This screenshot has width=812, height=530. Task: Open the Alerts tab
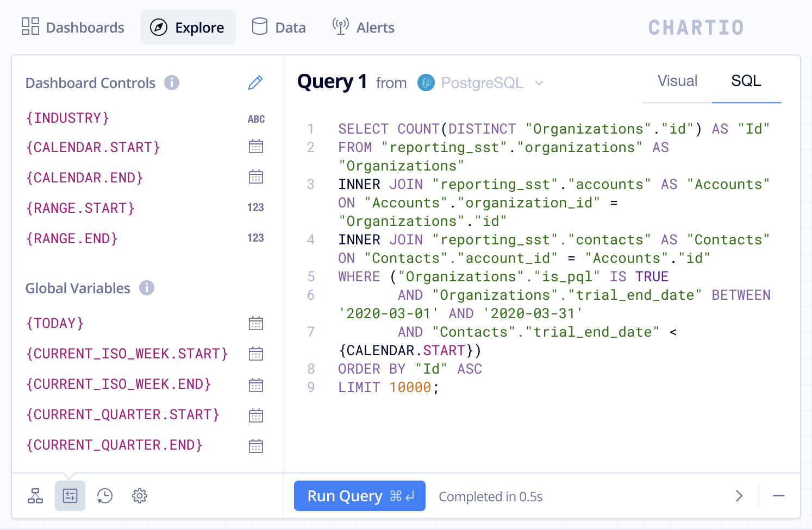coord(363,27)
